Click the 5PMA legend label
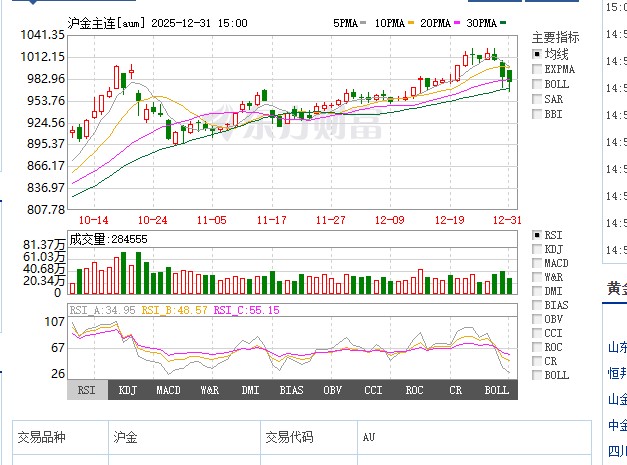Viewport: 627px width, 465px height. point(346,22)
